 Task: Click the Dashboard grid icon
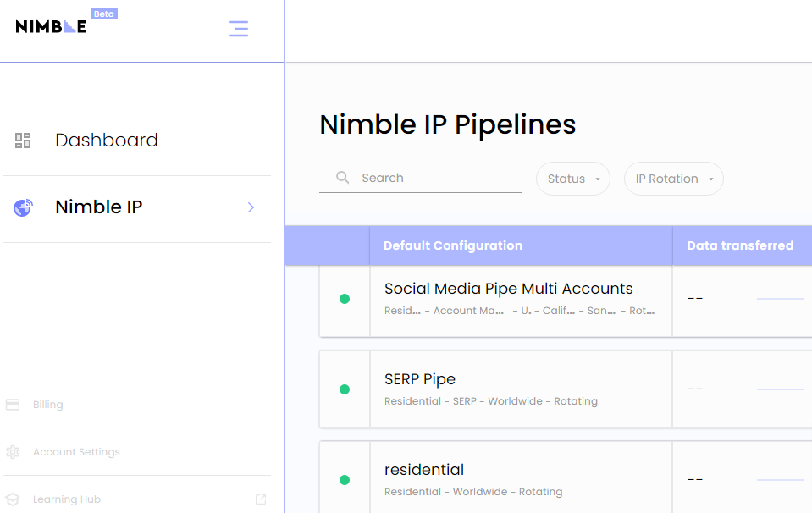coord(23,141)
